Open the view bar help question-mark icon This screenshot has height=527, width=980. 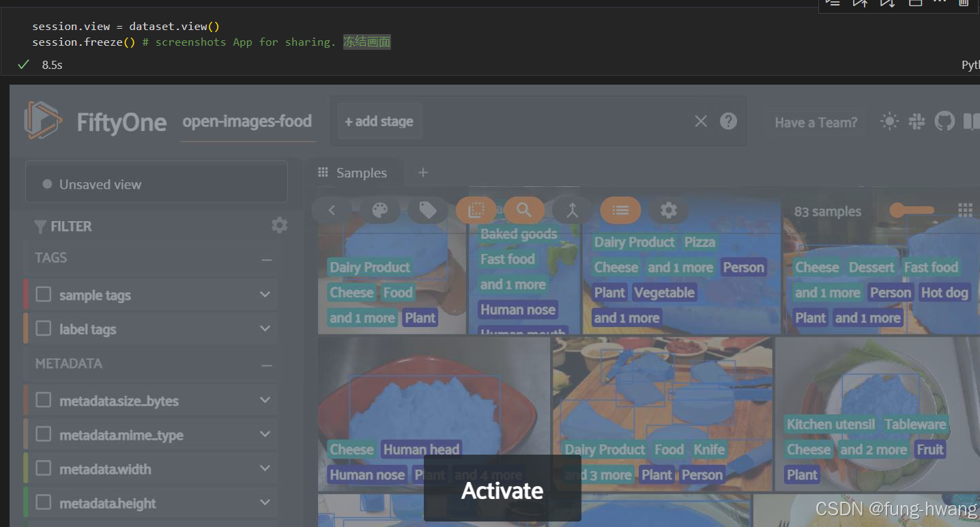[x=728, y=121]
